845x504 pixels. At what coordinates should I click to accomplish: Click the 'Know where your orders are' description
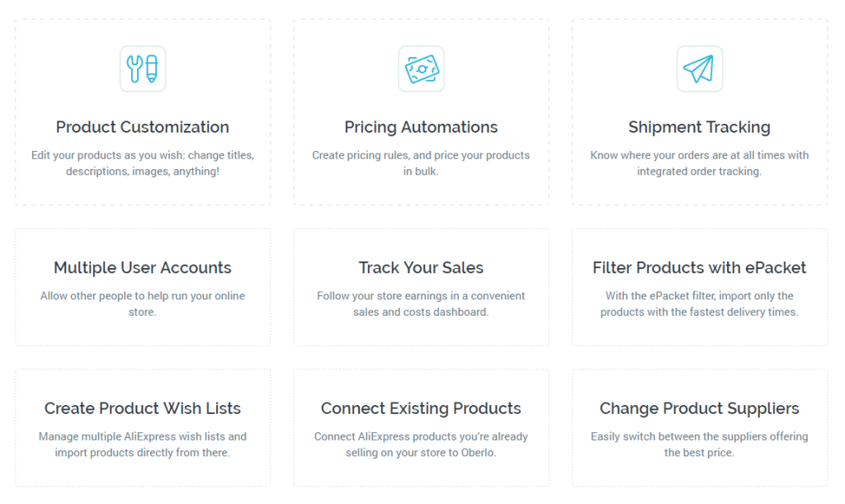[x=700, y=163]
